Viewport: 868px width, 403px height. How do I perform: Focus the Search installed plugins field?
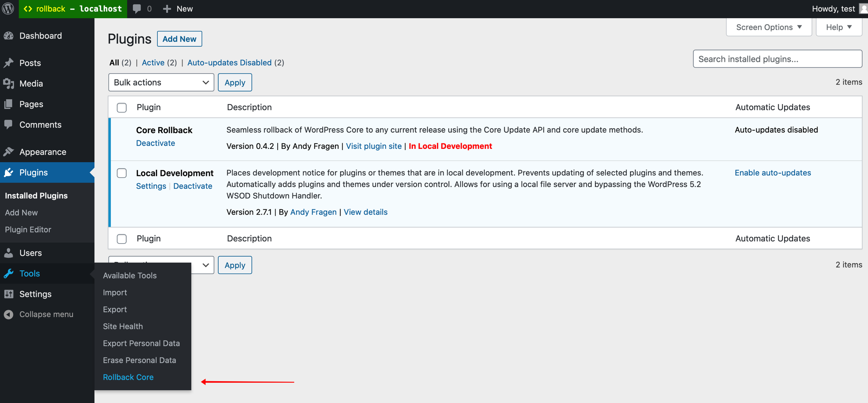[777, 59]
